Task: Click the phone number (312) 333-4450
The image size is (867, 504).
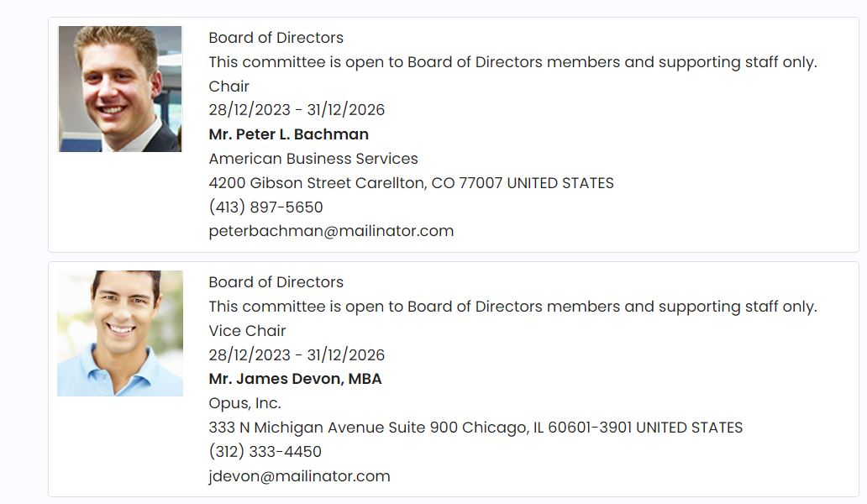Action: point(265,452)
